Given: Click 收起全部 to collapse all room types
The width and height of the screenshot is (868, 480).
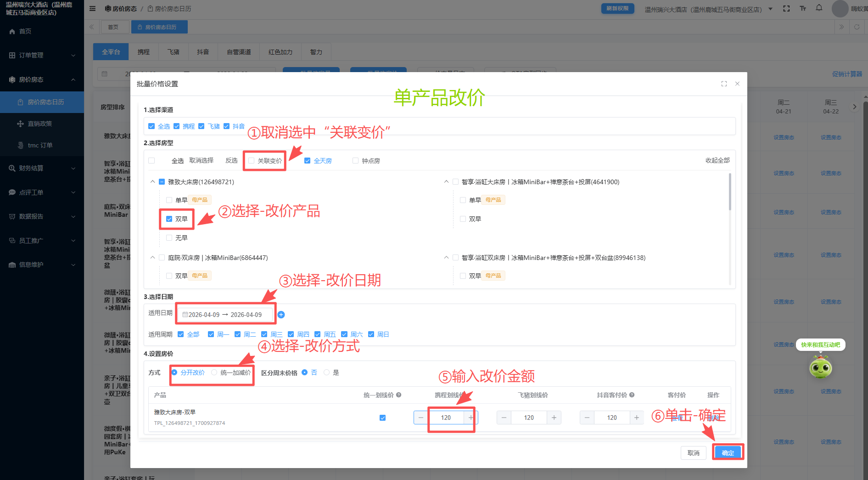Looking at the screenshot, I should pos(717,160).
